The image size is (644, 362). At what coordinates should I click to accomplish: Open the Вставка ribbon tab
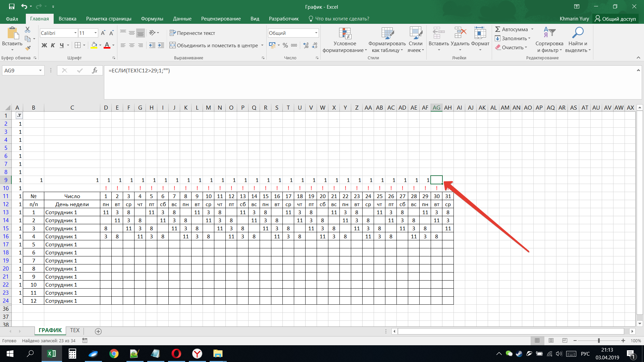[x=67, y=19]
